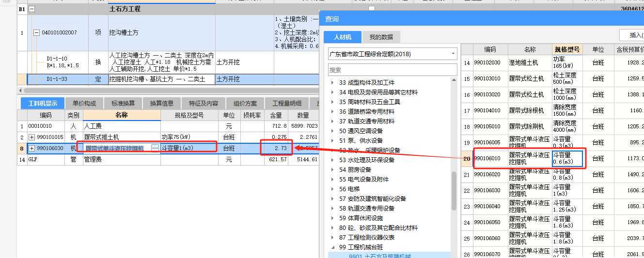Select row 16 code 990103020
The width and height of the screenshot is (644, 258).
tap(552, 95)
